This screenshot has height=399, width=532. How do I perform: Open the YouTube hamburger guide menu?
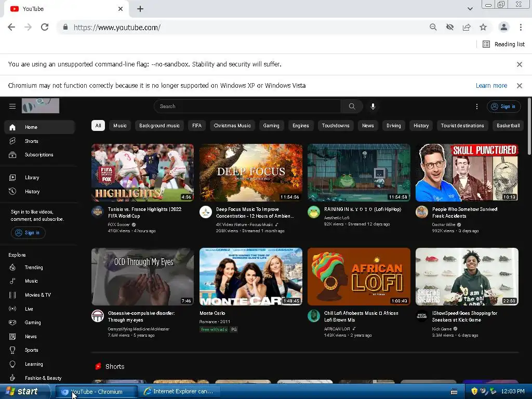12,106
